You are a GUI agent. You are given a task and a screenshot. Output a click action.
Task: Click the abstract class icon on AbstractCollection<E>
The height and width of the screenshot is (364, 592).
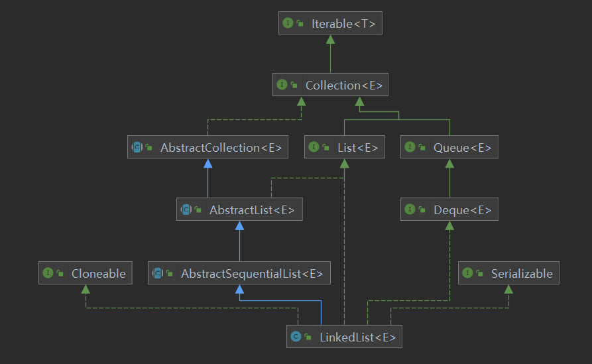click(x=137, y=147)
